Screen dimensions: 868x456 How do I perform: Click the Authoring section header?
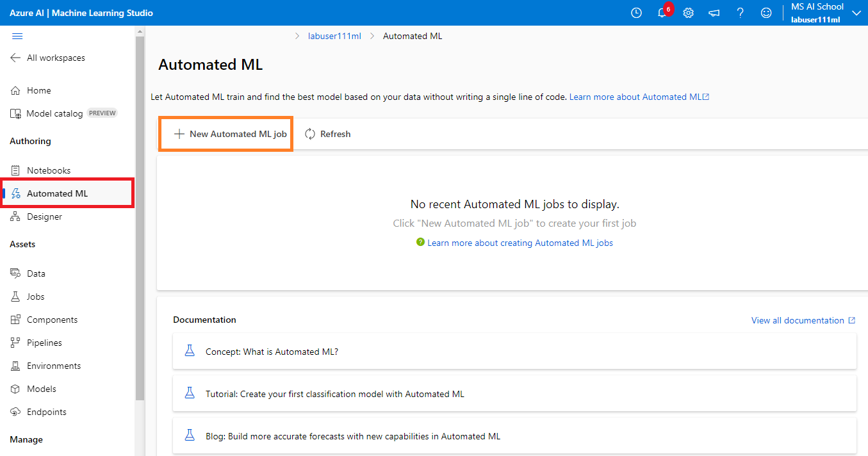click(30, 141)
